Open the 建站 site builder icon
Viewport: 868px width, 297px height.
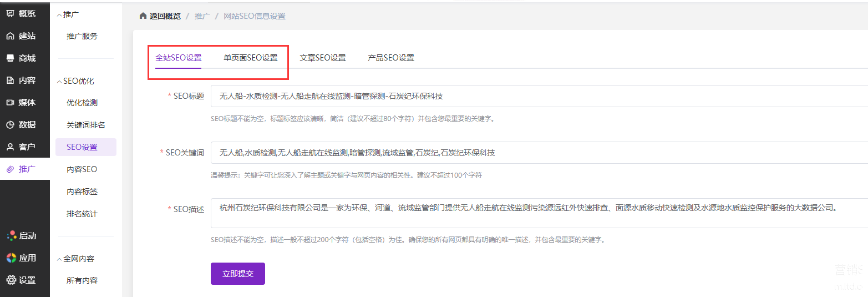click(x=11, y=36)
